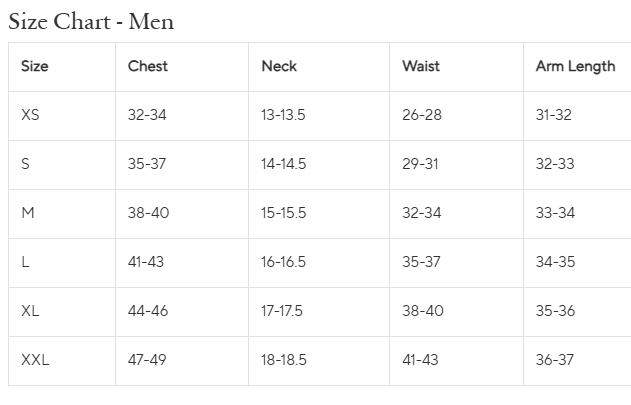Select the Chest column header

[x=148, y=66]
